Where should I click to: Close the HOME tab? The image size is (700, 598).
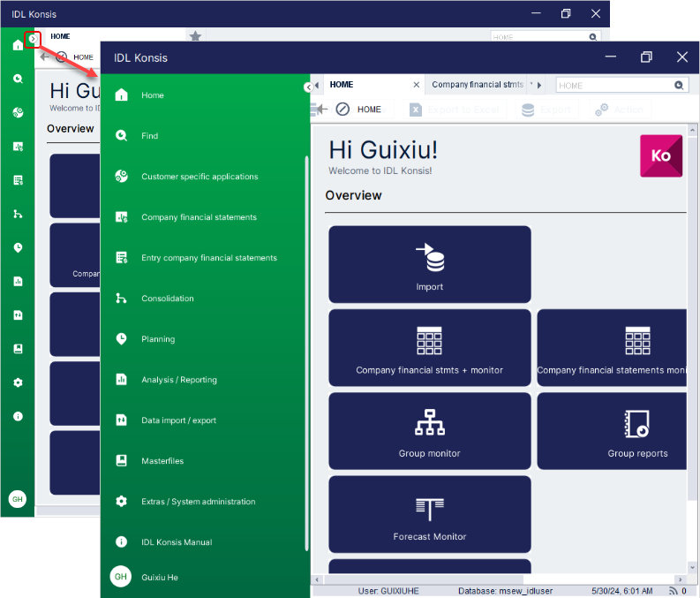[x=416, y=85]
